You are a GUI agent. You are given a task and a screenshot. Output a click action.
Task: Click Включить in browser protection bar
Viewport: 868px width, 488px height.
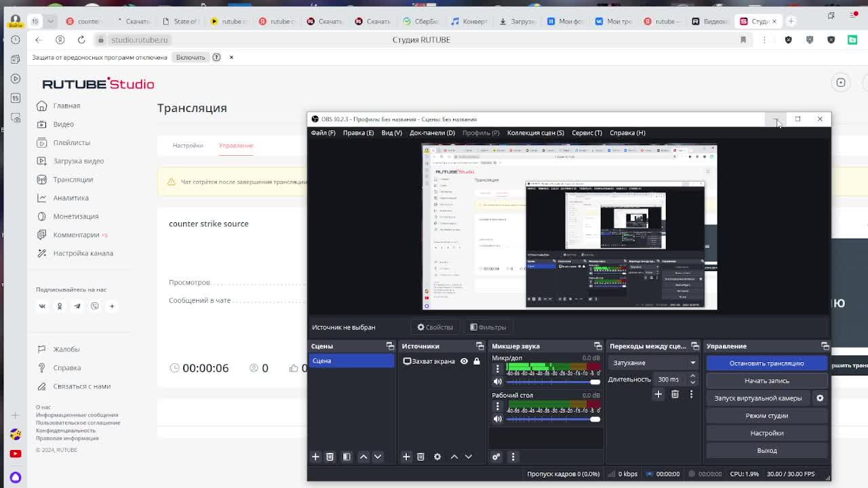191,58
